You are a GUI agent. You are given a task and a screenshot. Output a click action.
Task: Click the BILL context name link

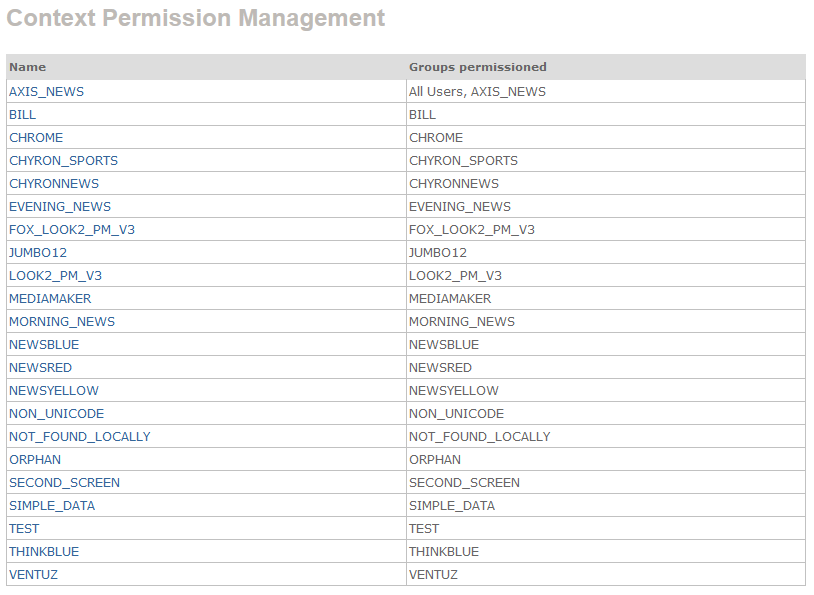coord(22,114)
